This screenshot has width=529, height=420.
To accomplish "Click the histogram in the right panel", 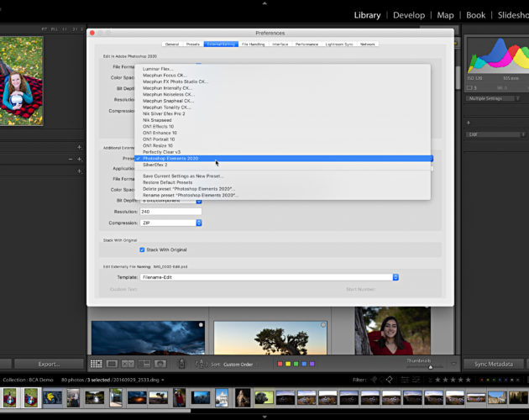I will (x=498, y=55).
